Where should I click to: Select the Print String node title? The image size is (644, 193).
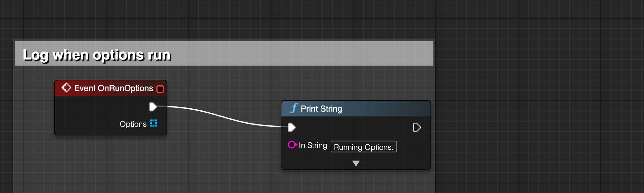click(x=321, y=109)
